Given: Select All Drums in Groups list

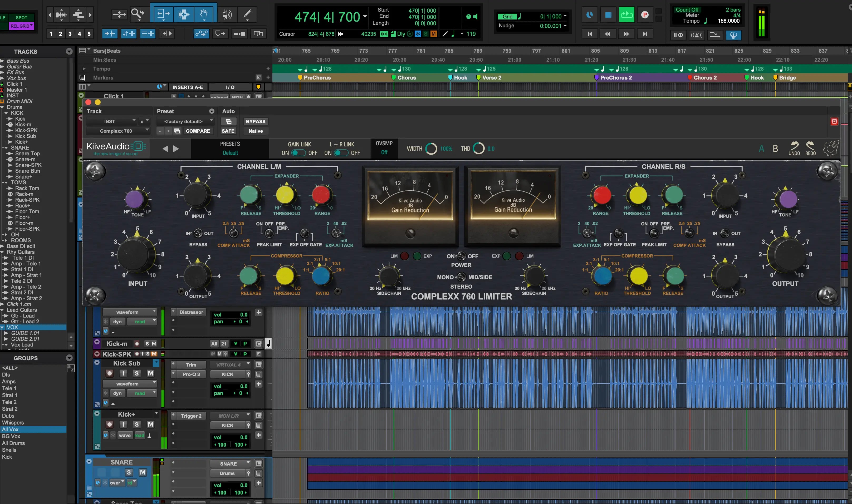Looking at the screenshot, I should (14, 443).
